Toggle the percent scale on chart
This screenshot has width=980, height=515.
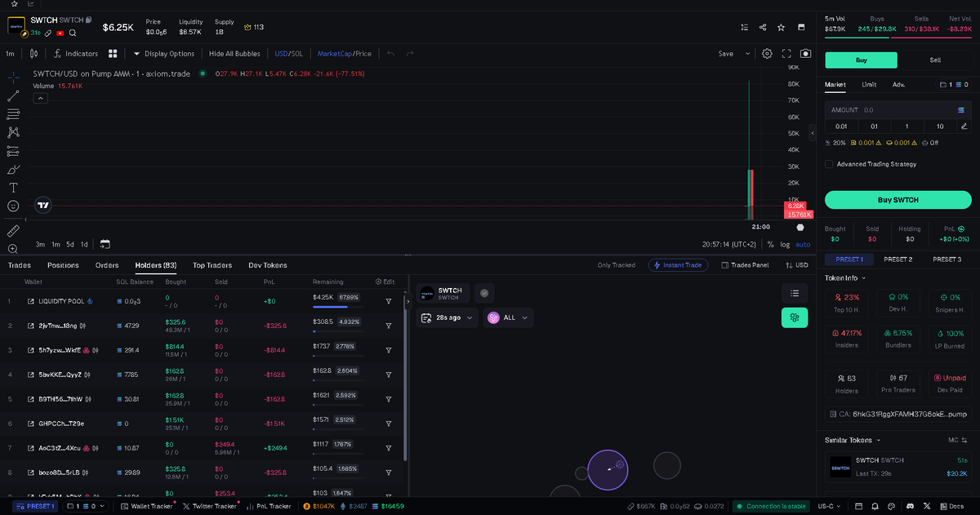(x=770, y=244)
